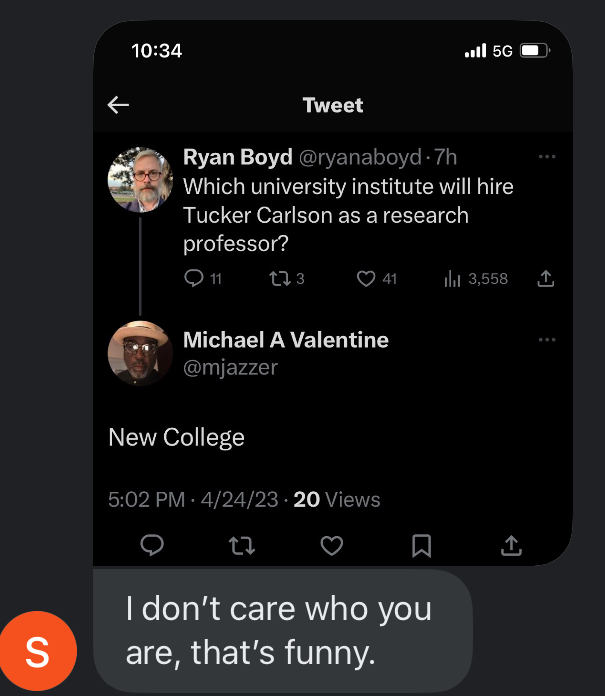Viewport: 605px width, 696px height.
Task: Select the "that's funny" message bubble
Action: pos(281,631)
